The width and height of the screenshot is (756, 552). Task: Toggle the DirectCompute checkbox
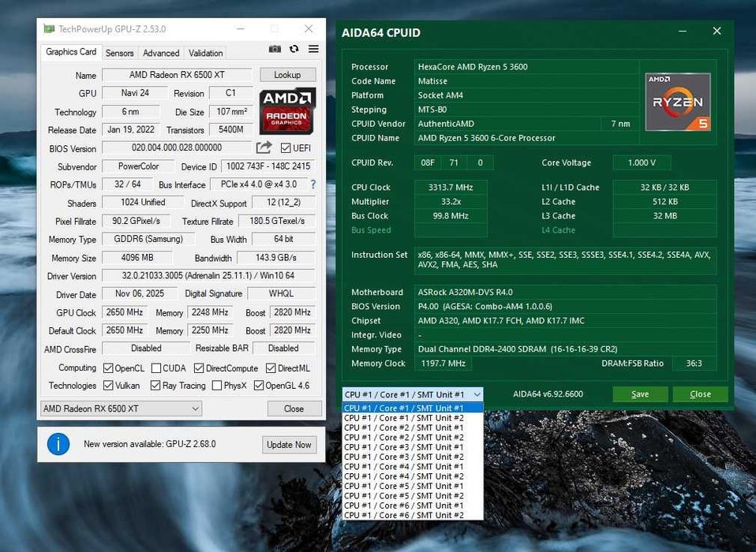pos(199,368)
